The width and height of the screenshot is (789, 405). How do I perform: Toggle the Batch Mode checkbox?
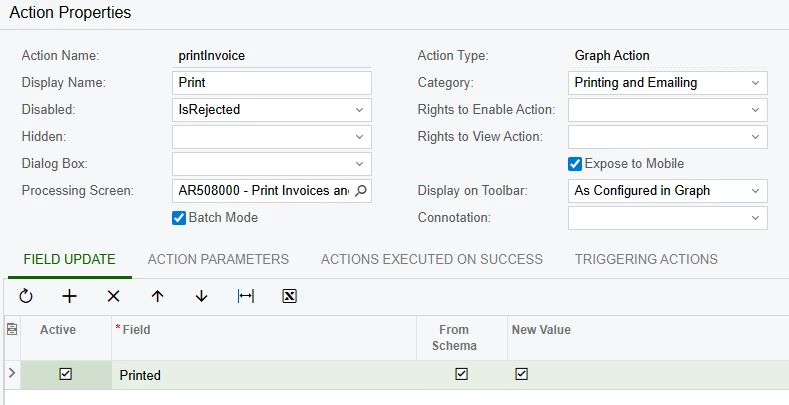(179, 217)
